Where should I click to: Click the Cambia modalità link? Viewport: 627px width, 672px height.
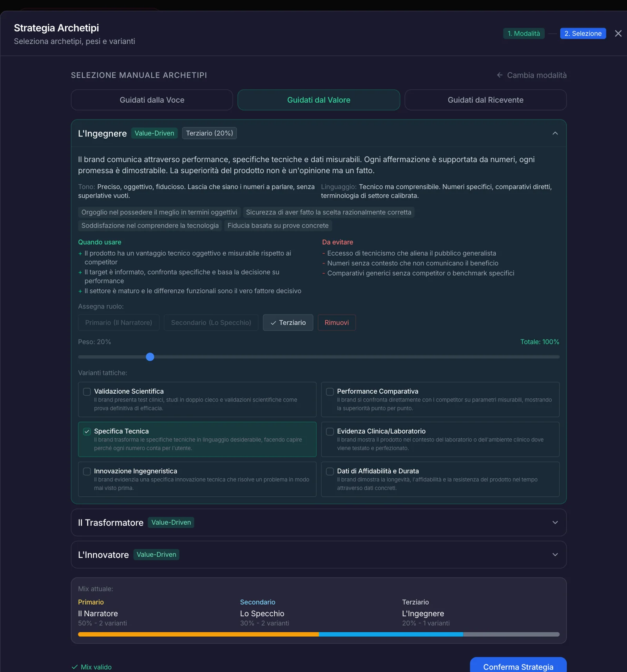(x=531, y=75)
